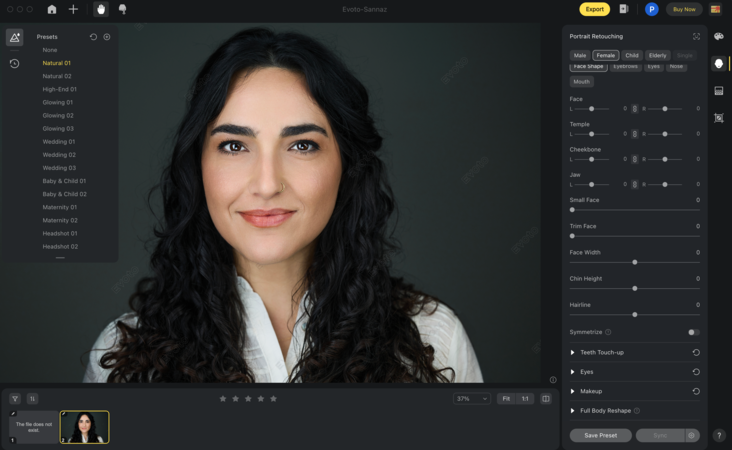Toggle the compare split view icon
Screen dimensions: 732x450
(x=546, y=398)
